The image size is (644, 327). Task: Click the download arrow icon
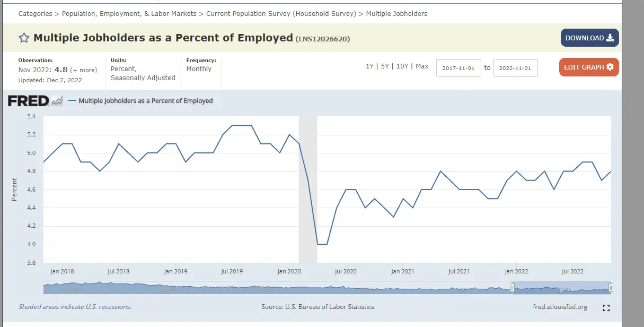pos(610,38)
